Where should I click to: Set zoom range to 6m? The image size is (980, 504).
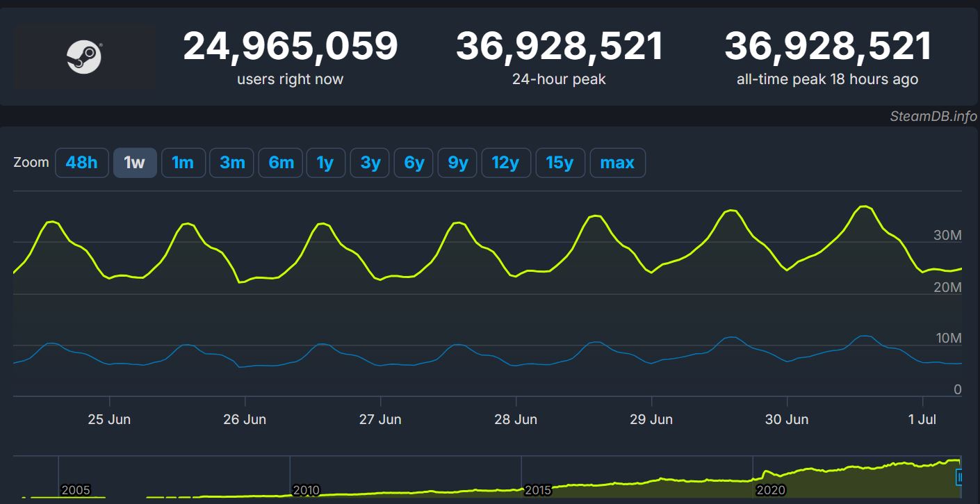tap(281, 163)
